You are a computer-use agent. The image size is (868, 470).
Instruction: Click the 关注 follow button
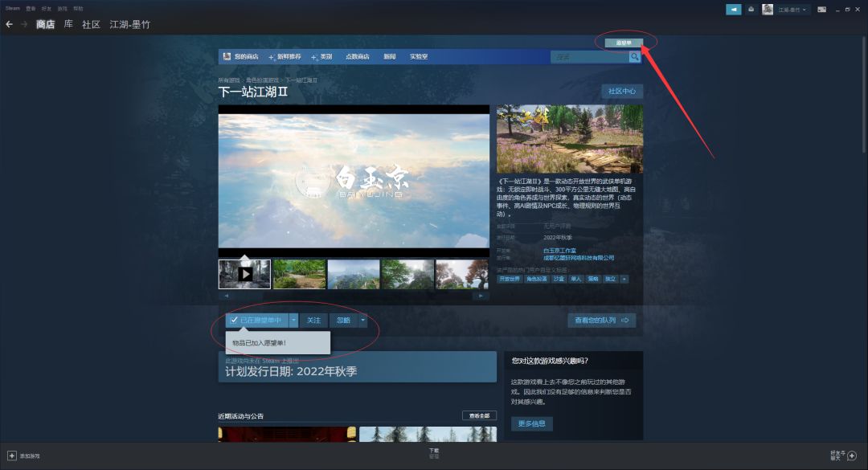pos(314,320)
